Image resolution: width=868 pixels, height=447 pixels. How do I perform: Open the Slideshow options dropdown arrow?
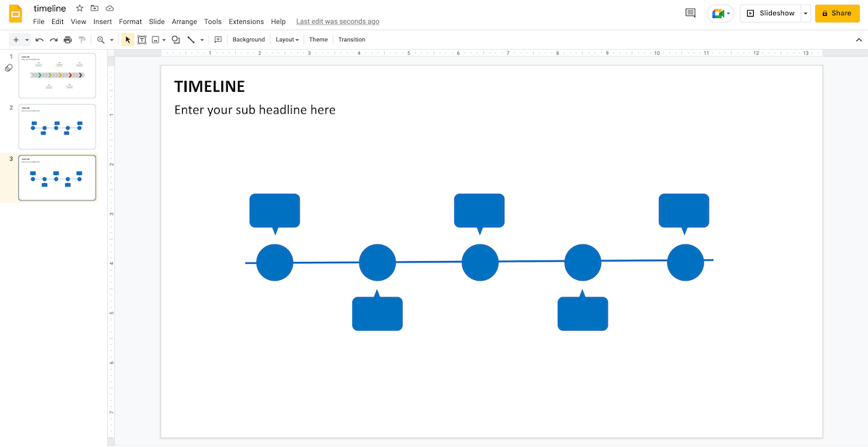[x=806, y=13]
